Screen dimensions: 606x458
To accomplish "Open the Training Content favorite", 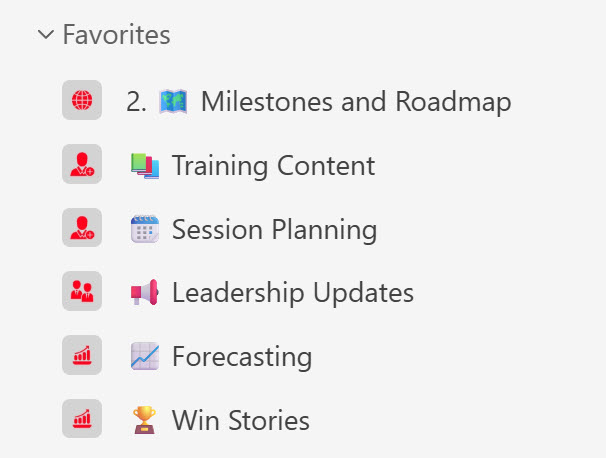I will [x=273, y=165].
